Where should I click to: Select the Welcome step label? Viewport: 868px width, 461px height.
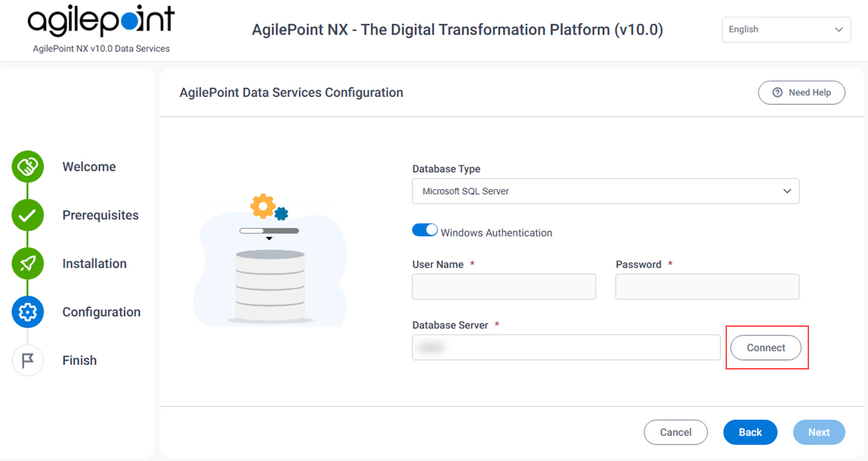tap(89, 167)
